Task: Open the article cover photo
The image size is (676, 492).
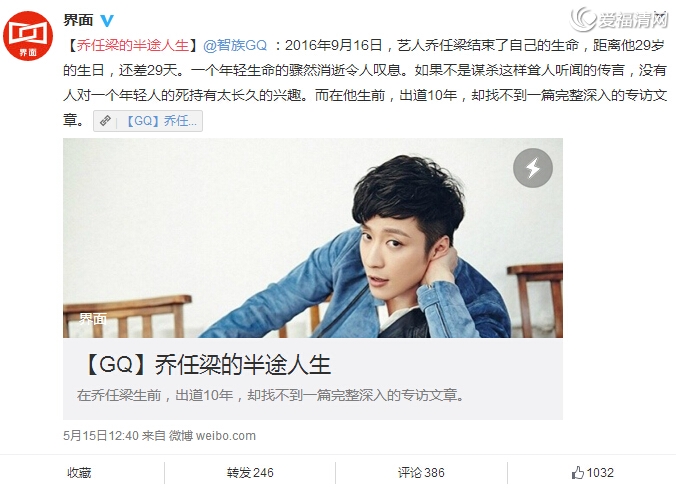Action: [x=313, y=238]
